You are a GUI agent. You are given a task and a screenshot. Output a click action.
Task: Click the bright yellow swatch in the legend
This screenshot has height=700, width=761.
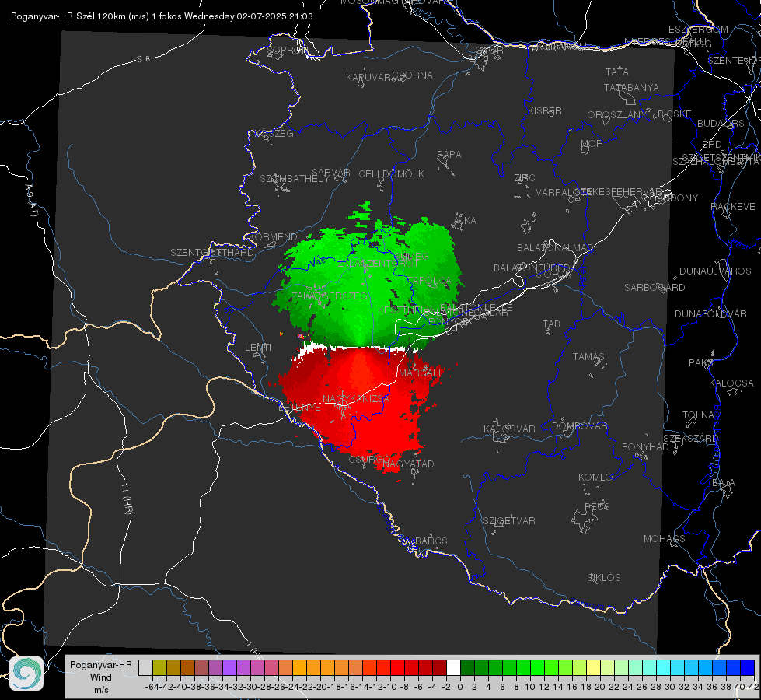click(x=594, y=668)
